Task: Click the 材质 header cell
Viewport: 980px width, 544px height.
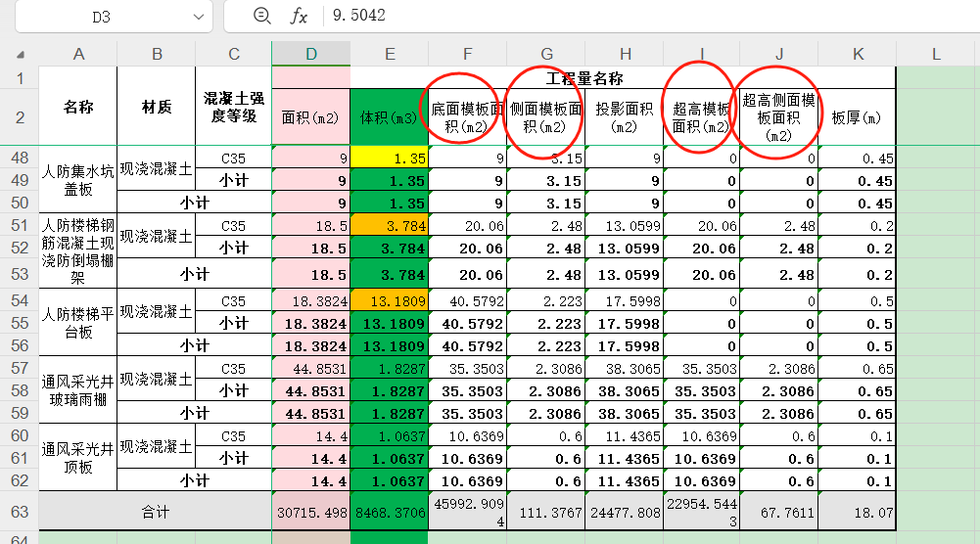Action: 157,107
